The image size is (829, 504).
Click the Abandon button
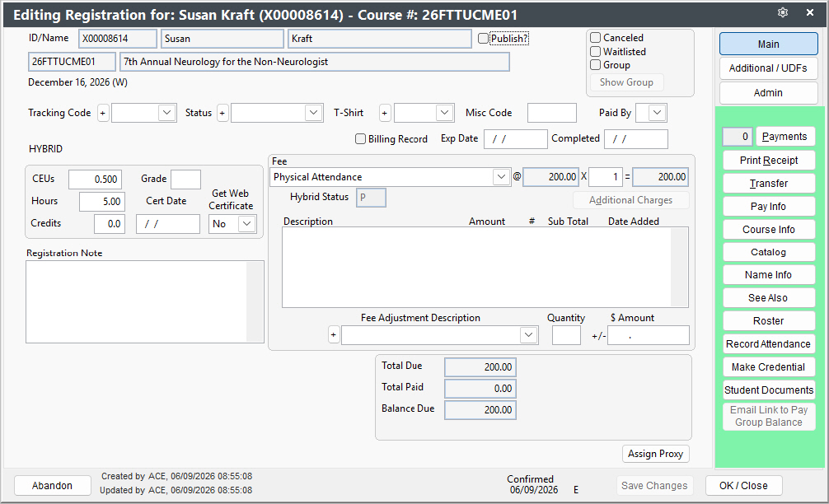(53, 486)
